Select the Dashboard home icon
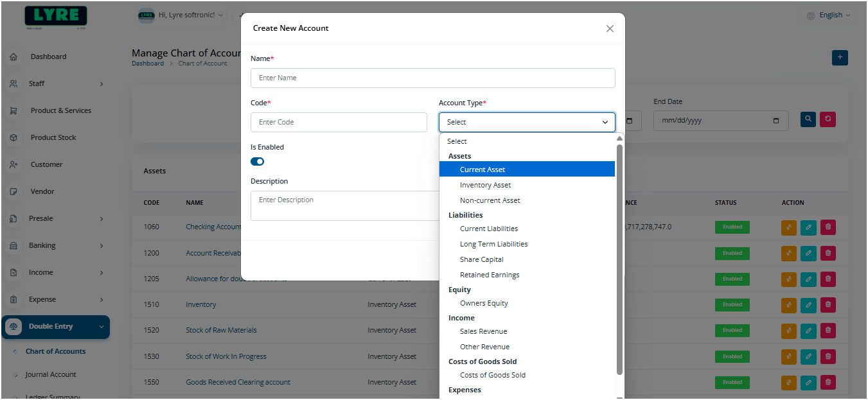 (13, 57)
